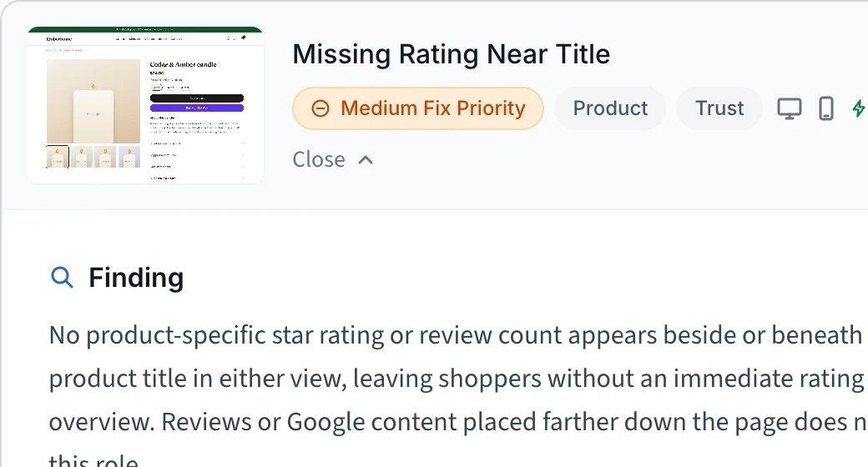The height and width of the screenshot is (467, 868).
Task: Click the Close label to collapse finding
Action: [x=319, y=159]
